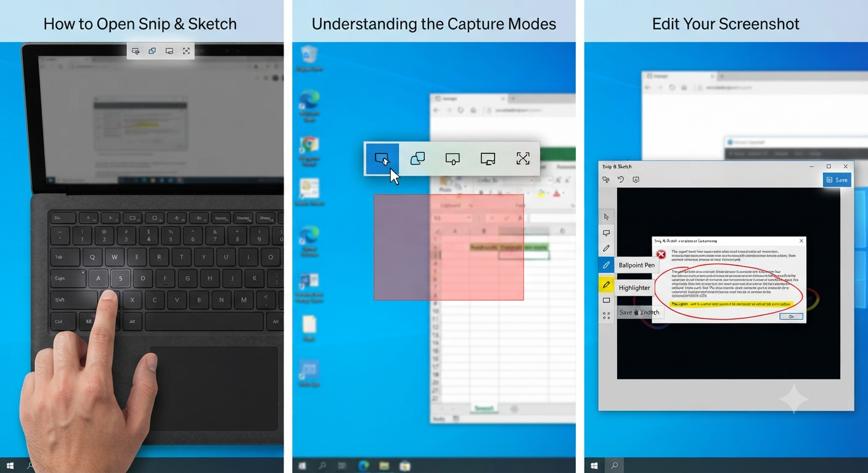Screen dimensions: 868x473
Task: Select column D header in Excel
Action: pos(562,231)
